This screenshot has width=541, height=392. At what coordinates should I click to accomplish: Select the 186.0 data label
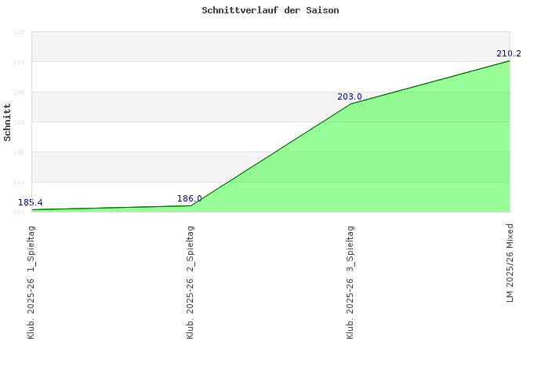pos(190,199)
